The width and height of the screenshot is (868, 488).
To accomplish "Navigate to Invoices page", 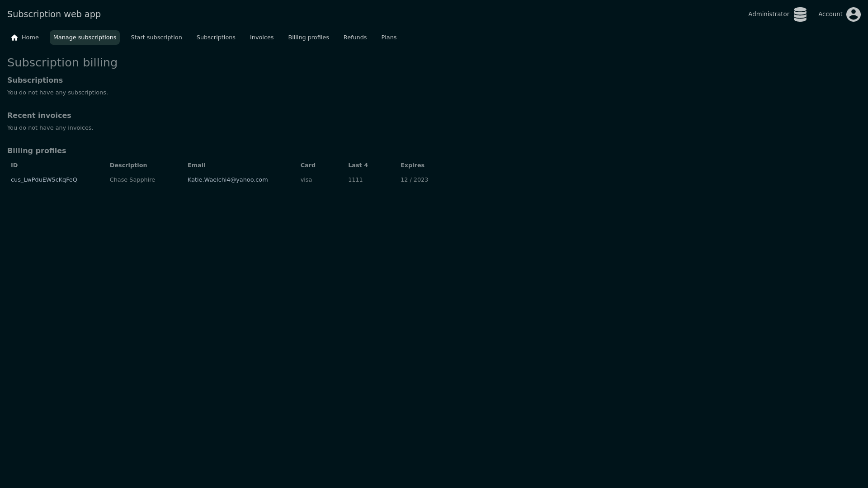I will coord(261,38).
